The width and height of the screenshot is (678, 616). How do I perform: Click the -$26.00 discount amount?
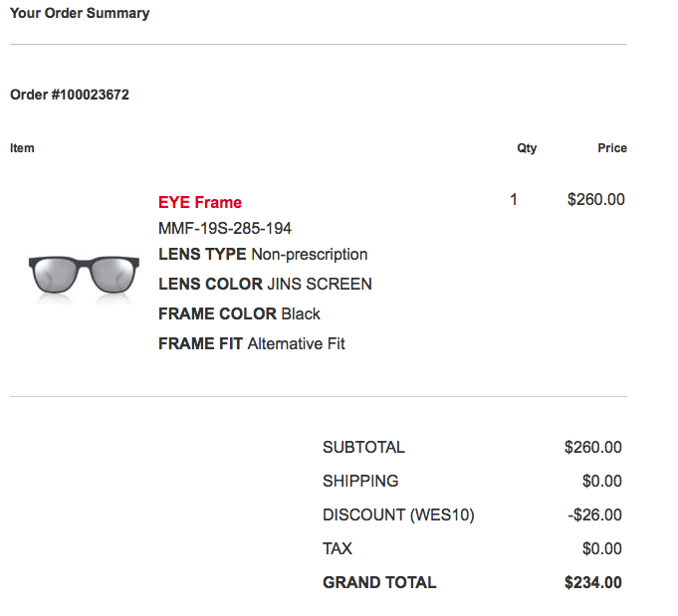[594, 514]
